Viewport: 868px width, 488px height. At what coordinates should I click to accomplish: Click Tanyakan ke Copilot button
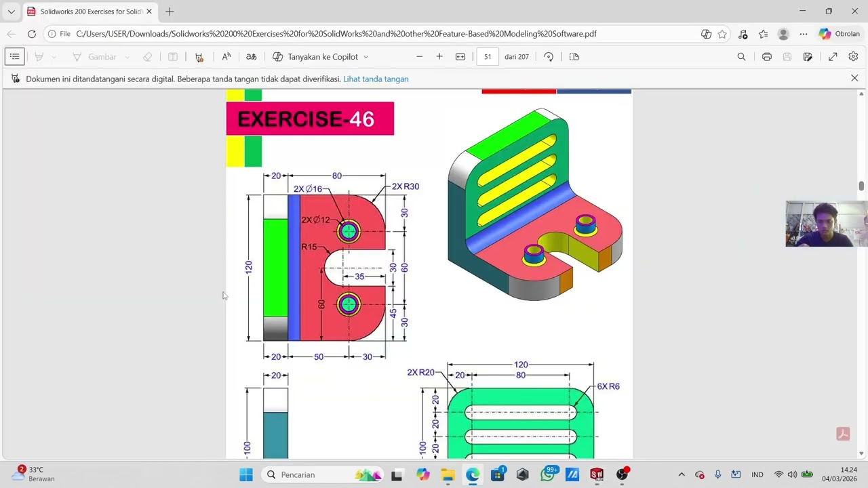[x=315, y=57]
